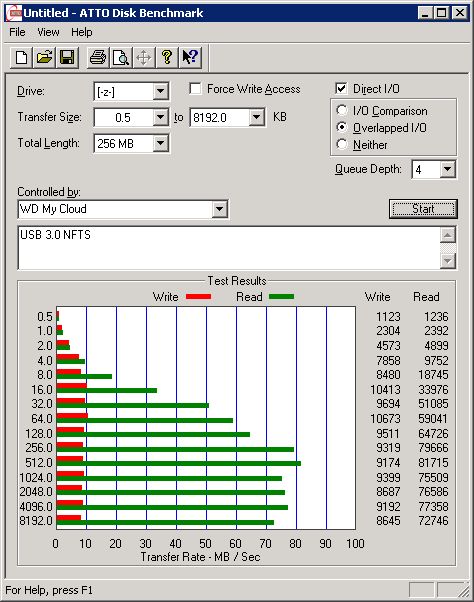Activate the context help arrow icon
The height and width of the screenshot is (602, 474).
tap(190, 58)
